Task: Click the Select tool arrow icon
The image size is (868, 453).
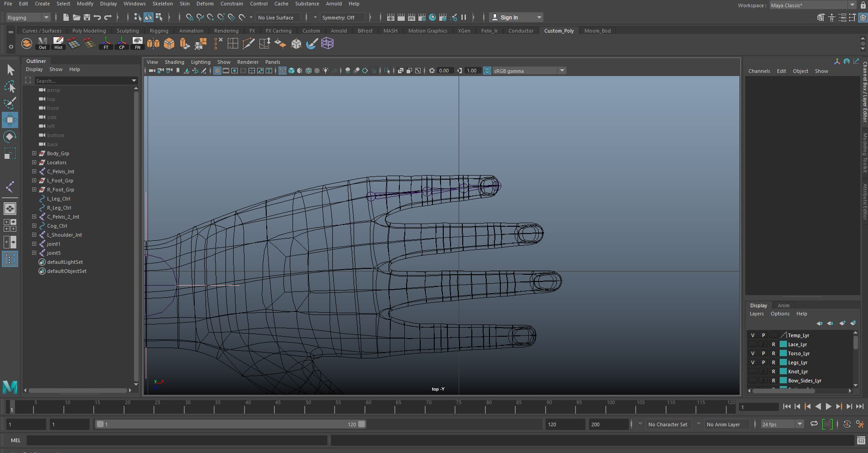Action: 10,70
